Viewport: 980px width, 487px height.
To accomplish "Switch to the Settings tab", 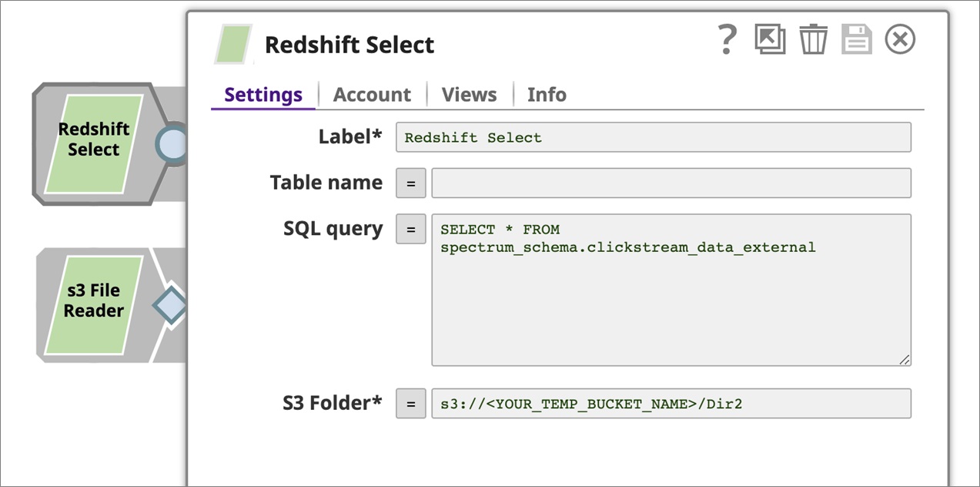I will (263, 95).
